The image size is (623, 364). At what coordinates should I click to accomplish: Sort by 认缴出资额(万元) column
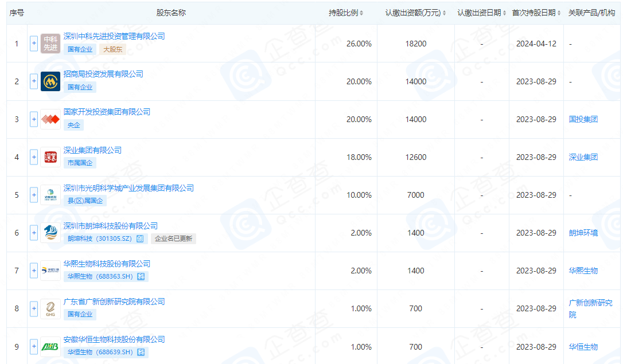click(415, 13)
